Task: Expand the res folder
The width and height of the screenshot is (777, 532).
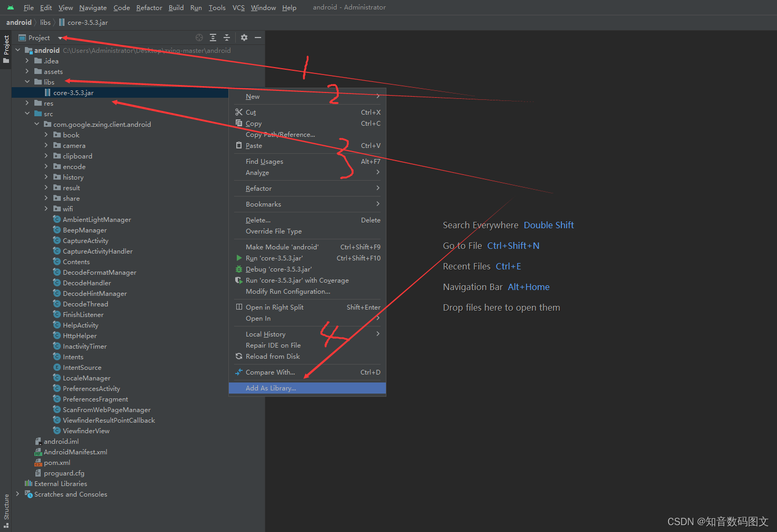Action: pyautogui.click(x=27, y=103)
